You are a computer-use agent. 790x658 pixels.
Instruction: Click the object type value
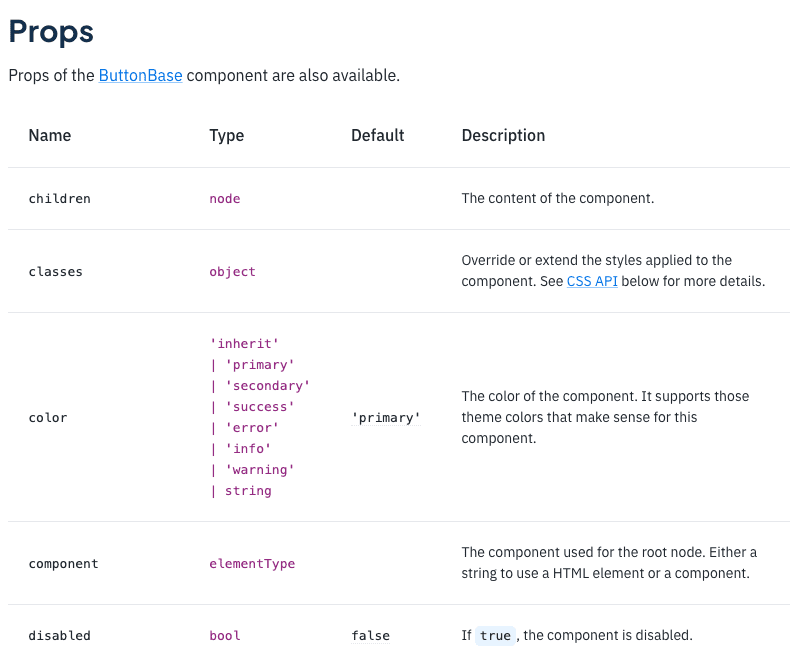coord(233,272)
